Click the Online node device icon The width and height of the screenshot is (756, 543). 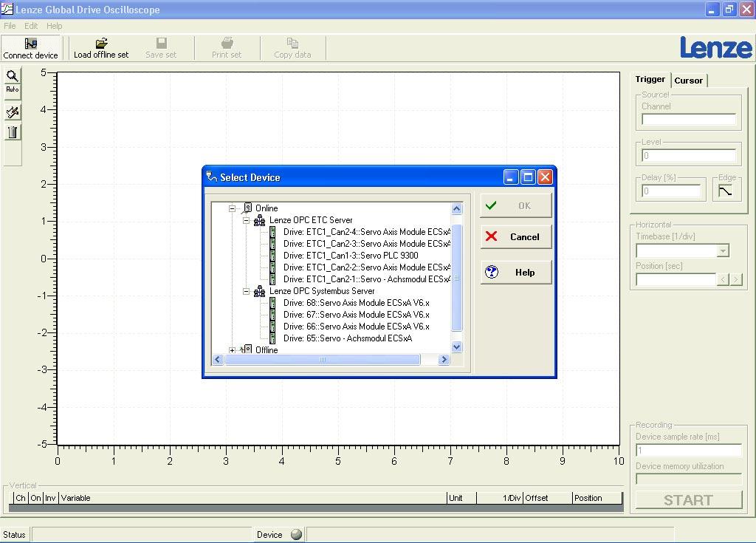point(247,208)
